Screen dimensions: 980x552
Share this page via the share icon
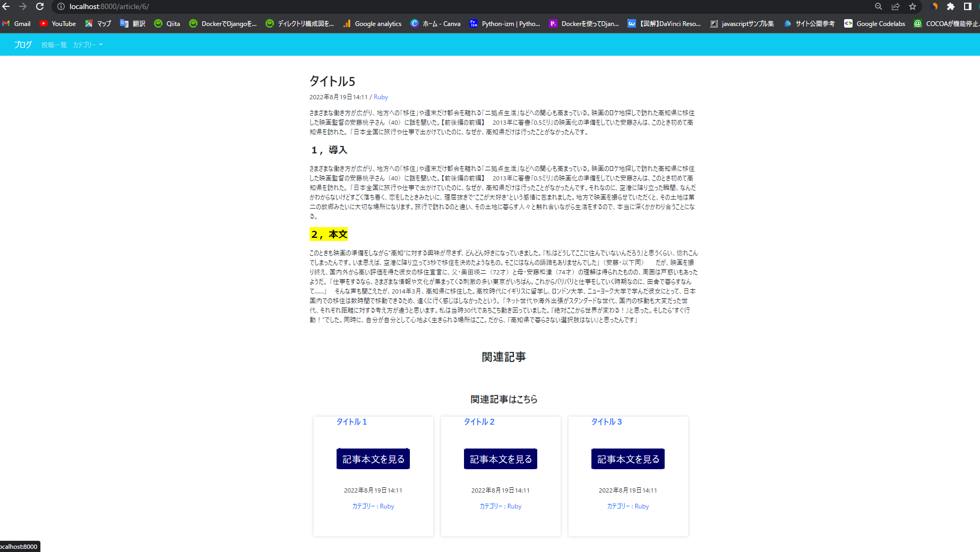(896, 6)
